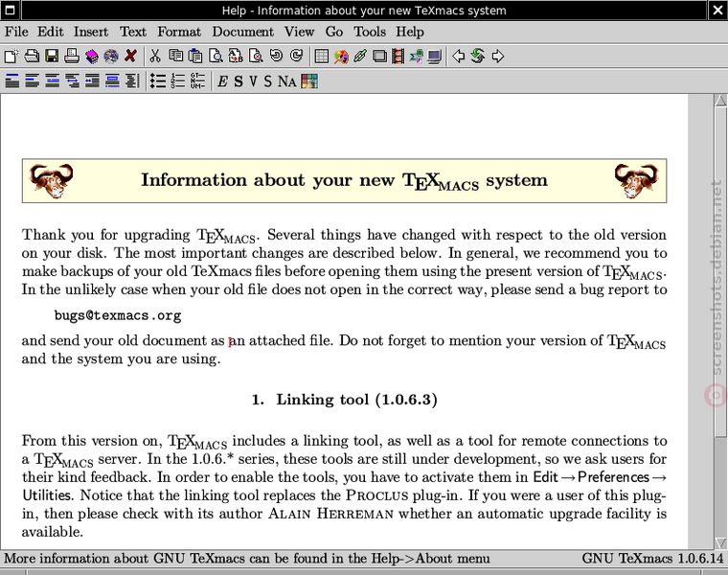Image resolution: width=728 pixels, height=575 pixels.
Task: Redo using the clockwise arrow icon
Action: pos(296,57)
